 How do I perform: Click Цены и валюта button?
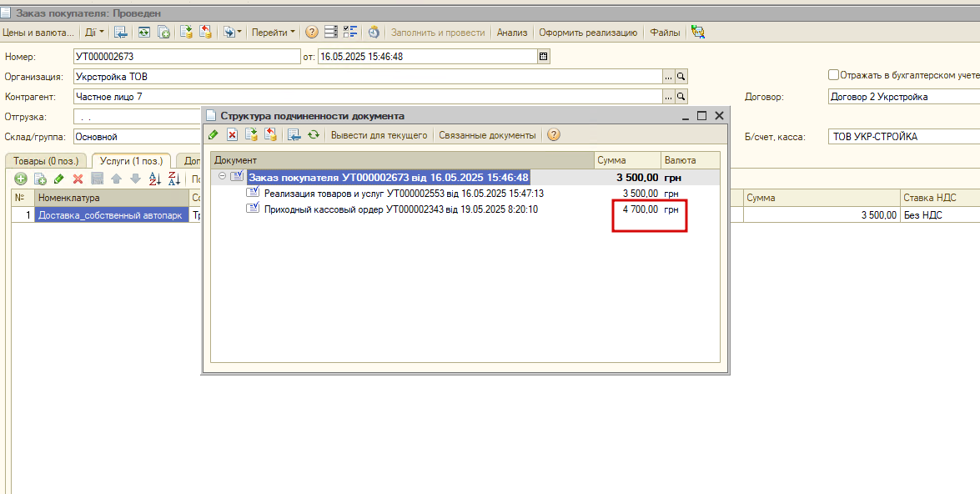pyautogui.click(x=38, y=32)
